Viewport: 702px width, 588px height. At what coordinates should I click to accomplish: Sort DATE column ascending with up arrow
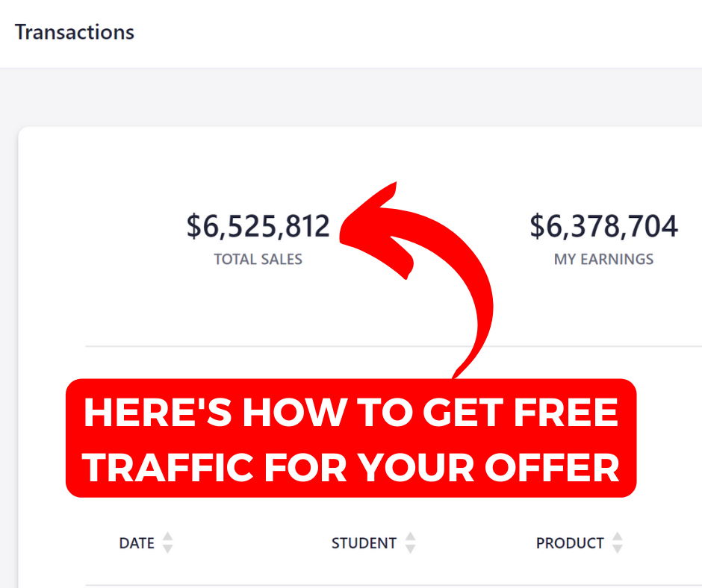pos(168,537)
